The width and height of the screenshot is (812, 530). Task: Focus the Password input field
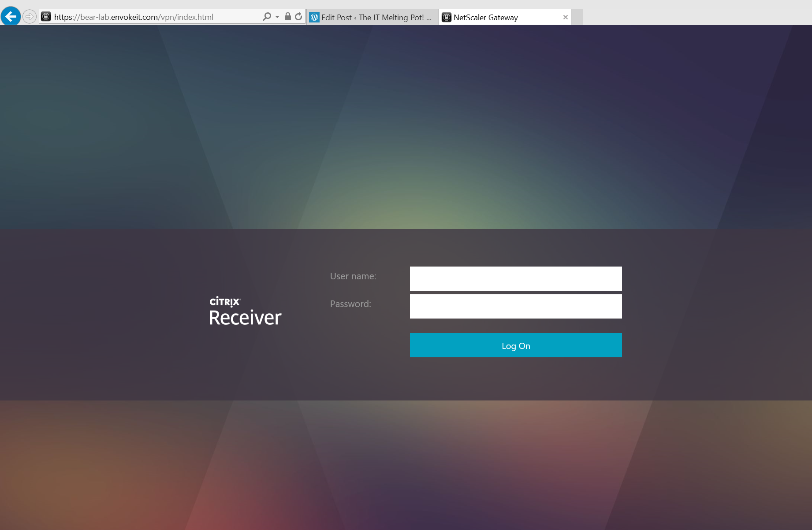coord(516,306)
